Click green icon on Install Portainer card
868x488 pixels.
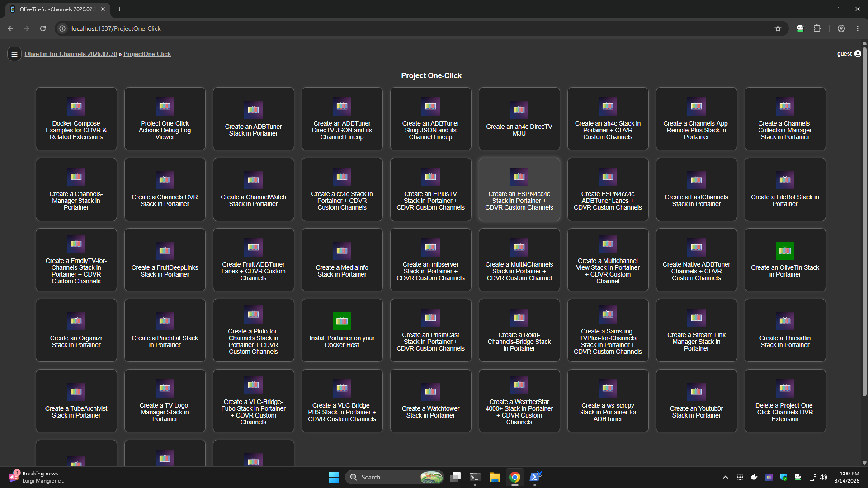pyautogui.click(x=342, y=321)
